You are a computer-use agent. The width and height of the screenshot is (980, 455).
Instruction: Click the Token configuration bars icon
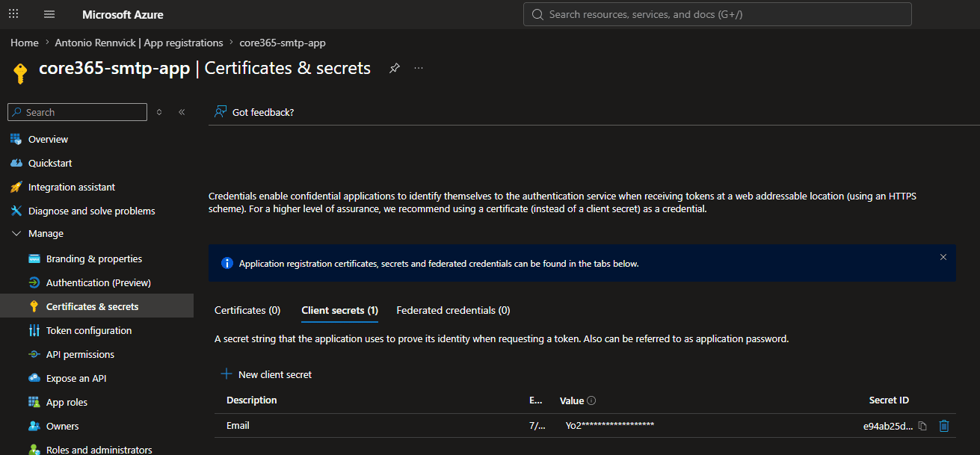point(34,330)
